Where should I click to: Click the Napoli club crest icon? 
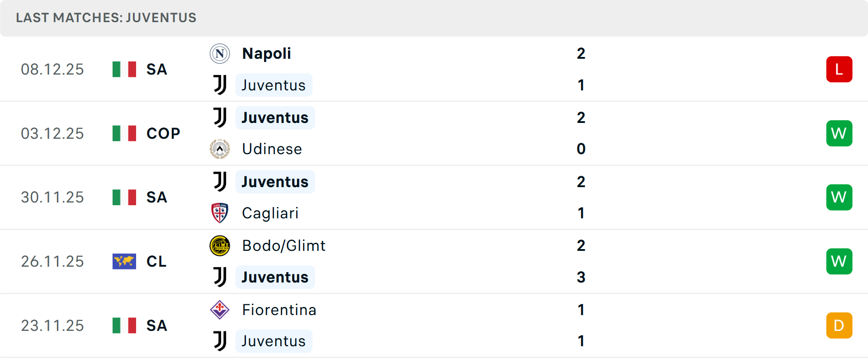[220, 54]
